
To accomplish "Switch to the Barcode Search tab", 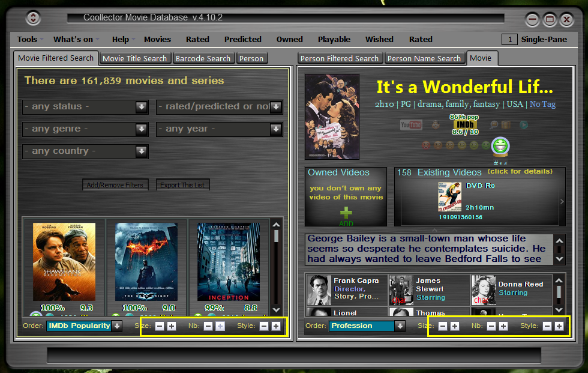I will 203,58.
